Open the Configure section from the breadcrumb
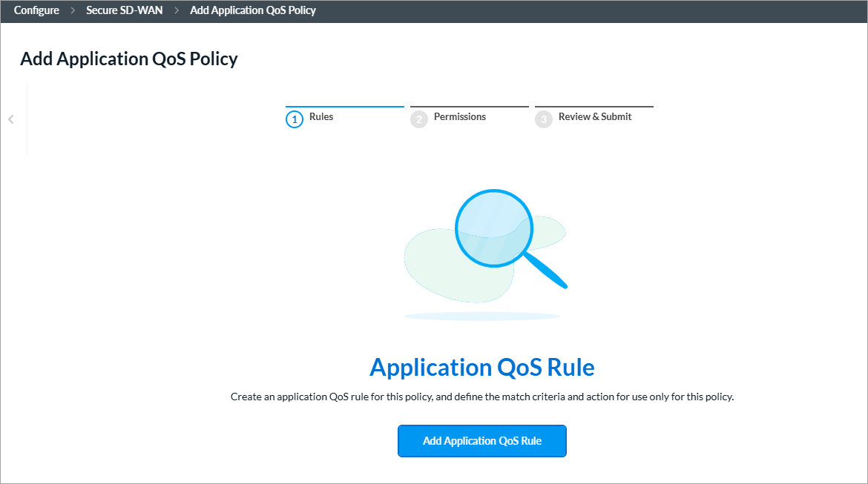This screenshot has height=484, width=868. point(36,10)
